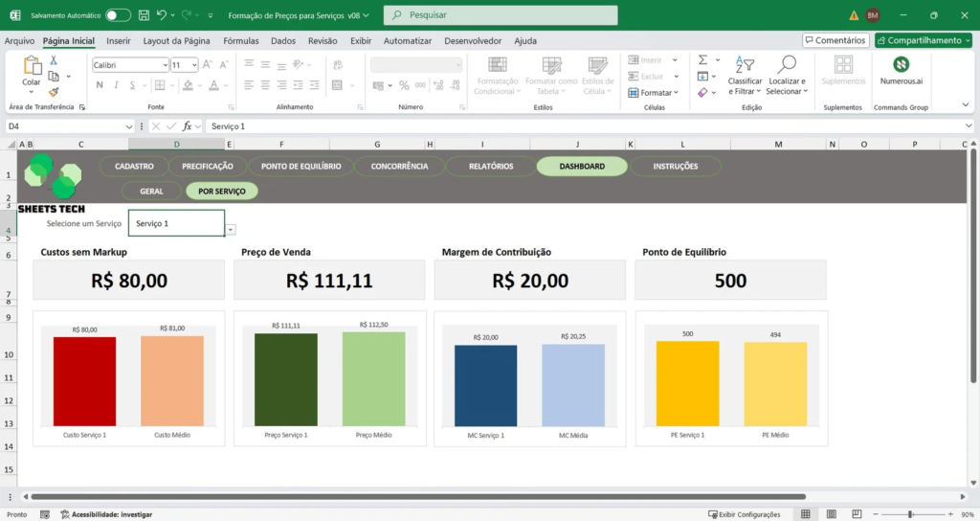Click the Cut scissors icon

[54, 59]
